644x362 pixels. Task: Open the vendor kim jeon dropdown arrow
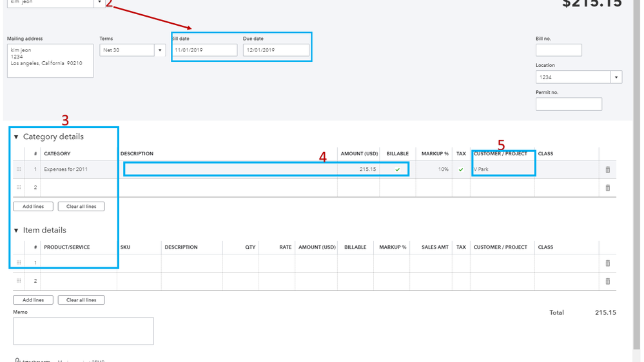[x=99, y=3]
